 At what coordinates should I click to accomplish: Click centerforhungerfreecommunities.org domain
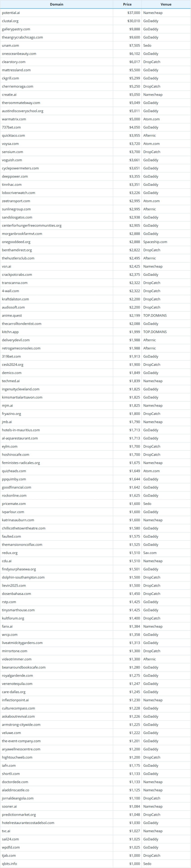point(32,226)
